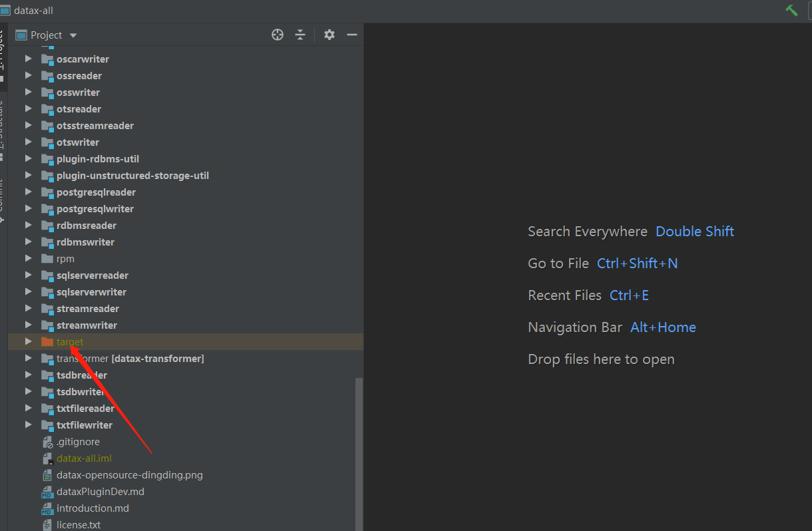Expand the tsdbwriter tree node
Image resolution: width=812 pixels, height=531 pixels.
28,392
